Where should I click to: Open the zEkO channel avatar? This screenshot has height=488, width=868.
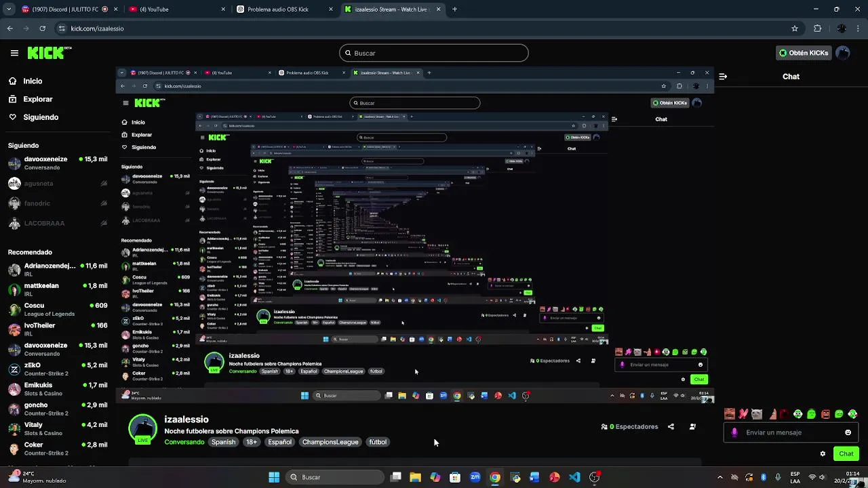click(14, 369)
